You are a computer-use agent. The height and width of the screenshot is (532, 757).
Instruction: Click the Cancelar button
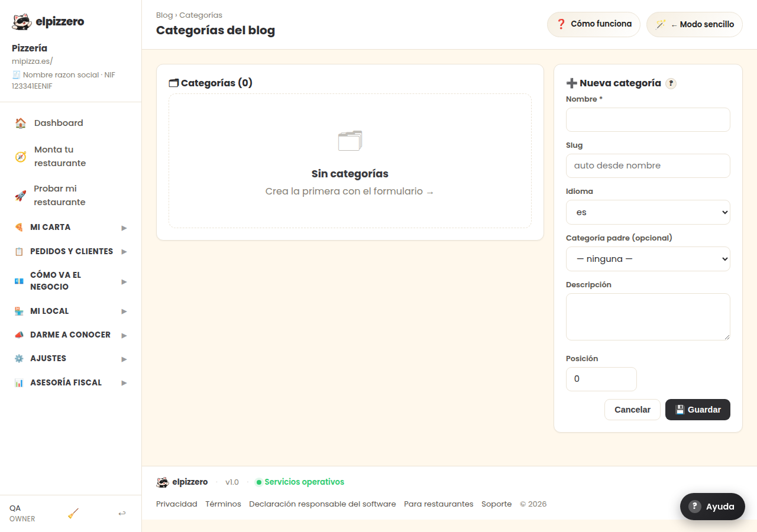(632, 410)
